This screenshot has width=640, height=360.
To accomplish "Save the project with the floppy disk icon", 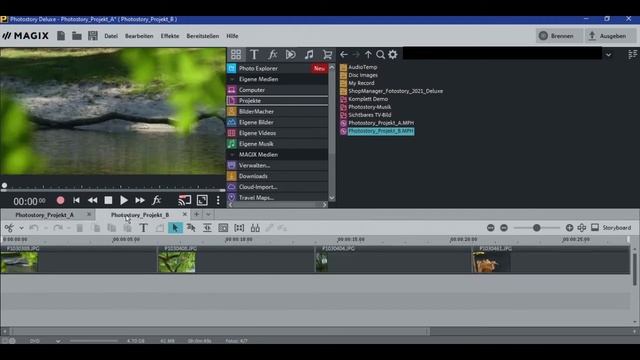I will (x=93, y=36).
